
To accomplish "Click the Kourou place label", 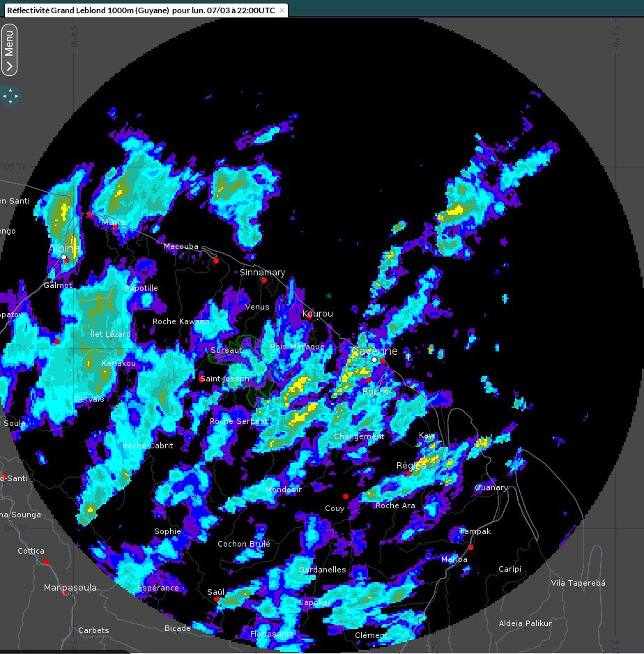I will (x=317, y=314).
